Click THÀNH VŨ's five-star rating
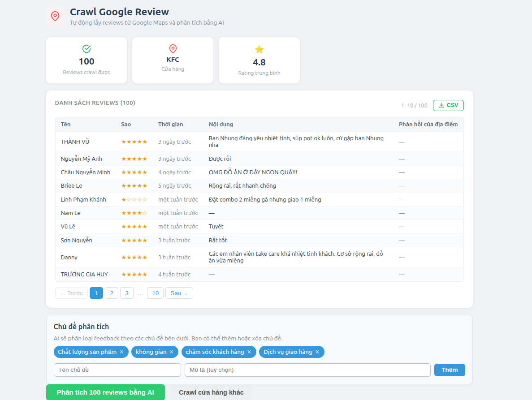Image resolution: width=532 pixels, height=400 pixels. [134, 142]
